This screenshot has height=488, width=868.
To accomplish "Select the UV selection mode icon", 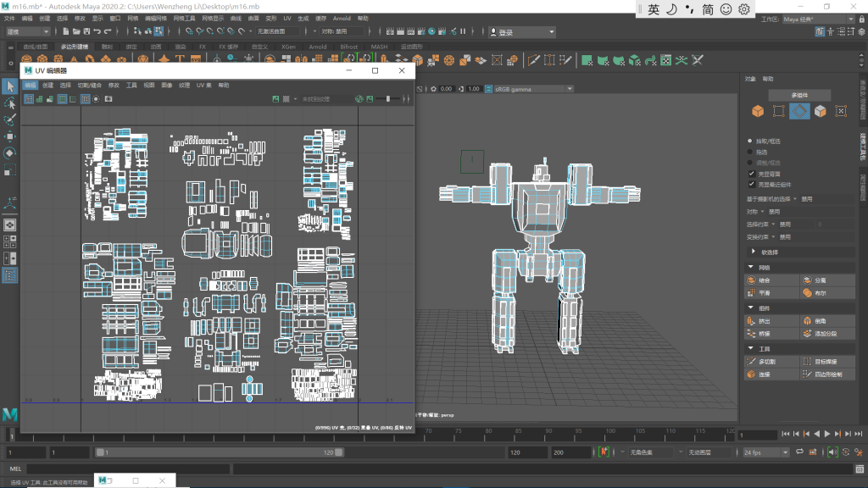I will point(841,111).
